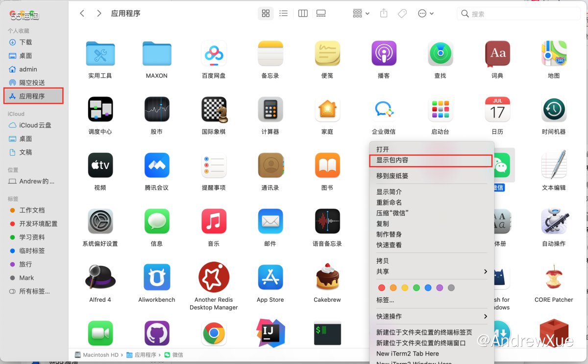Image resolution: width=588 pixels, height=364 pixels.
Task: Select the 词典 Dictionary app icon
Action: (x=497, y=53)
